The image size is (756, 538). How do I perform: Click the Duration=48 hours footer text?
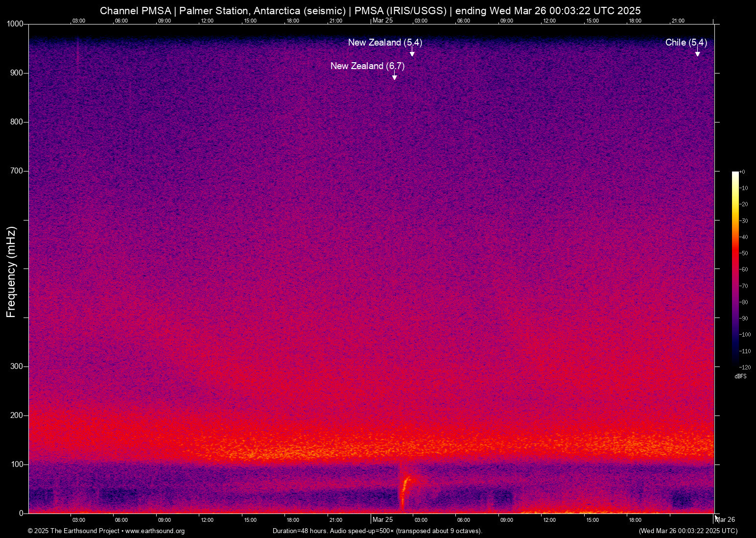click(378, 531)
